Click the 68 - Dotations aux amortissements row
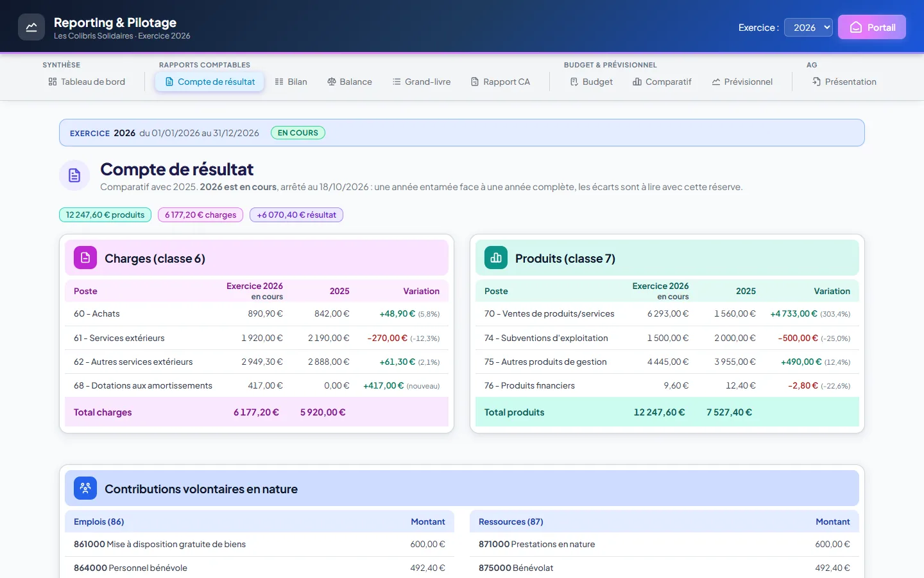Image resolution: width=924 pixels, height=578 pixels. (257, 385)
